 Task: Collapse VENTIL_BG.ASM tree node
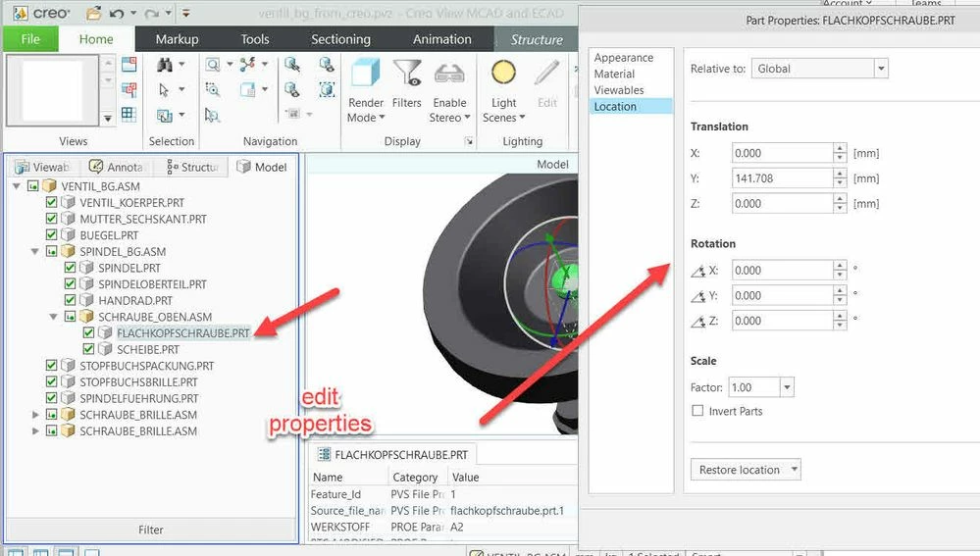(17, 186)
